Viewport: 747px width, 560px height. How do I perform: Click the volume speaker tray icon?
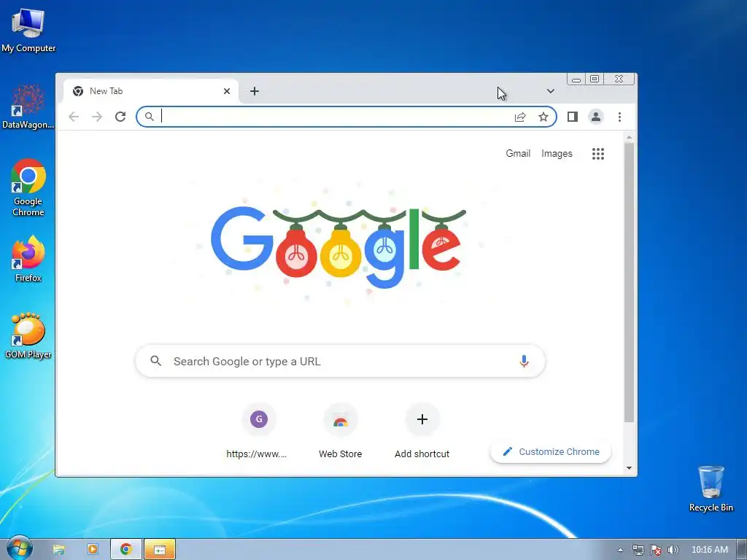[x=673, y=550]
